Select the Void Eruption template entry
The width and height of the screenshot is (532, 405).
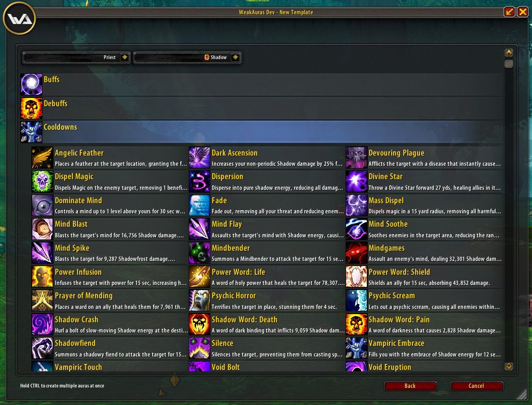pos(424,367)
